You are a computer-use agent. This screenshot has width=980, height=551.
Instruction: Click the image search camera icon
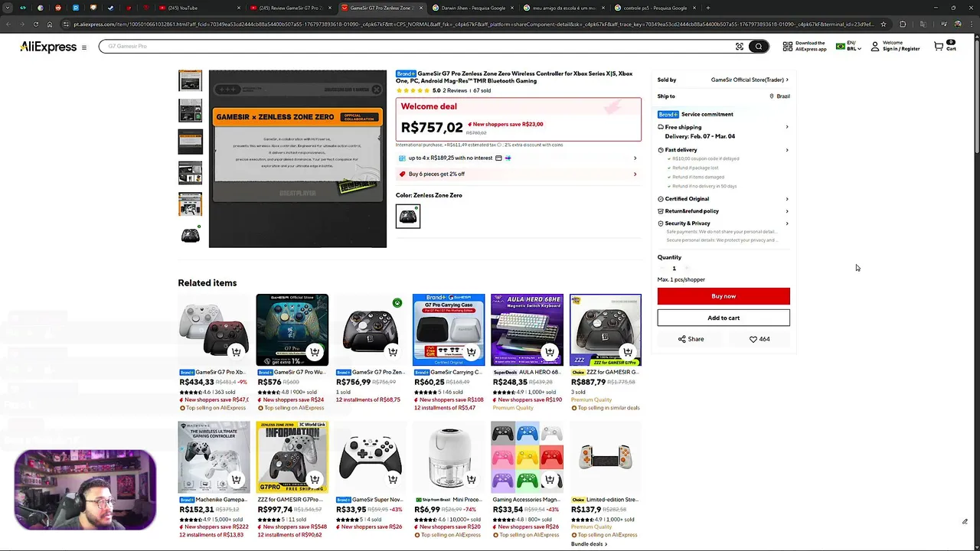[740, 47]
